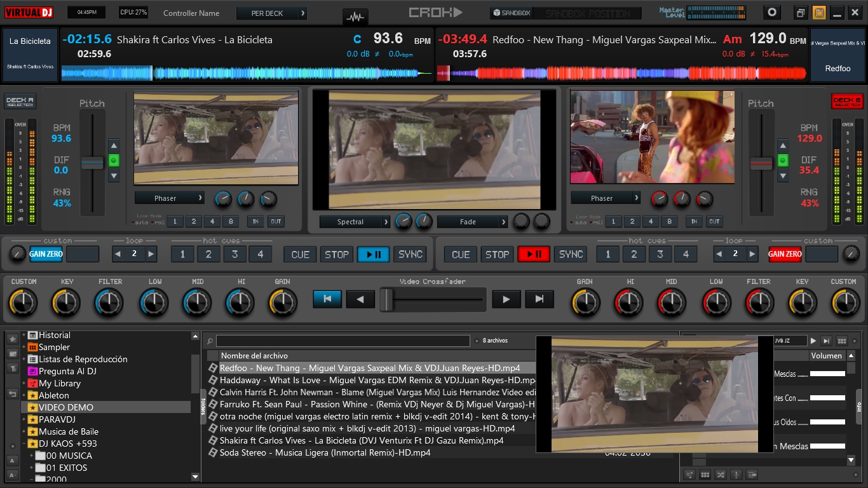Click the loop IN button on Deck A
Screen dimensions: 868x488
255,221
